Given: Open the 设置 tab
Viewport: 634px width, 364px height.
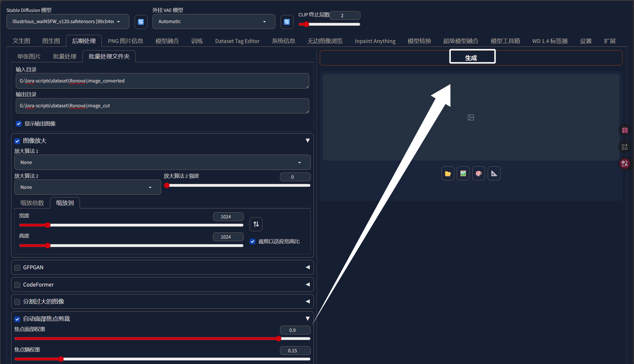Looking at the screenshot, I should click(586, 41).
